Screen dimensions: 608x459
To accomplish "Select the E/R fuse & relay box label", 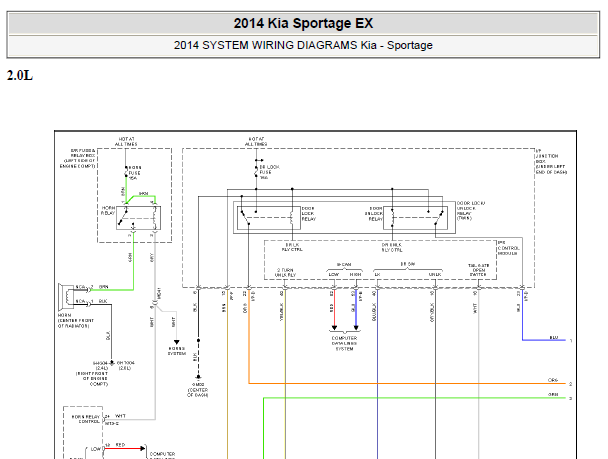I will 78,158.
